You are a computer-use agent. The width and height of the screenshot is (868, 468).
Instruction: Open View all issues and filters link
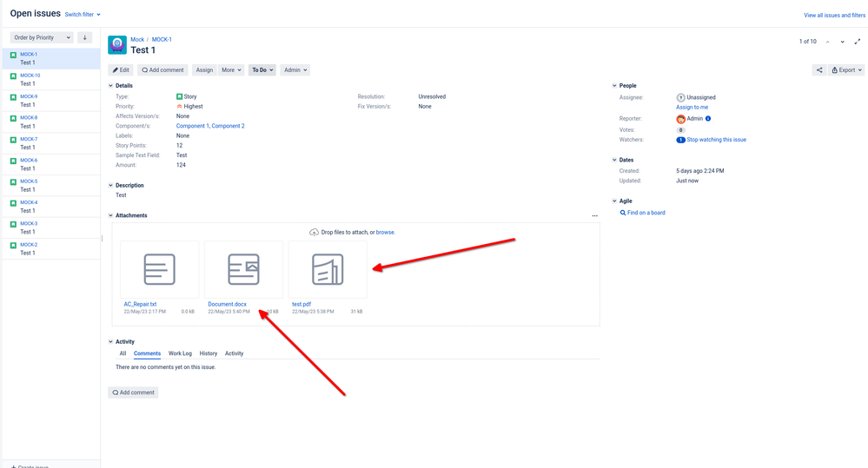tap(834, 16)
